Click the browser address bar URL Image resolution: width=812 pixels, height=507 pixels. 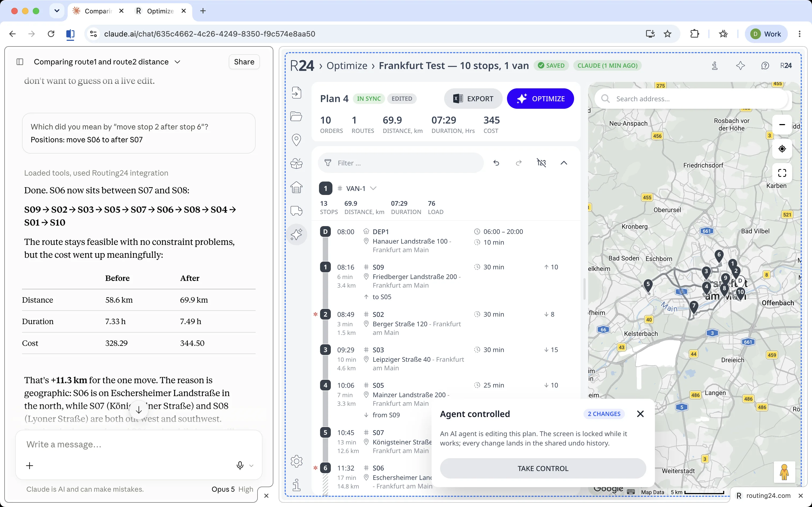(209, 34)
